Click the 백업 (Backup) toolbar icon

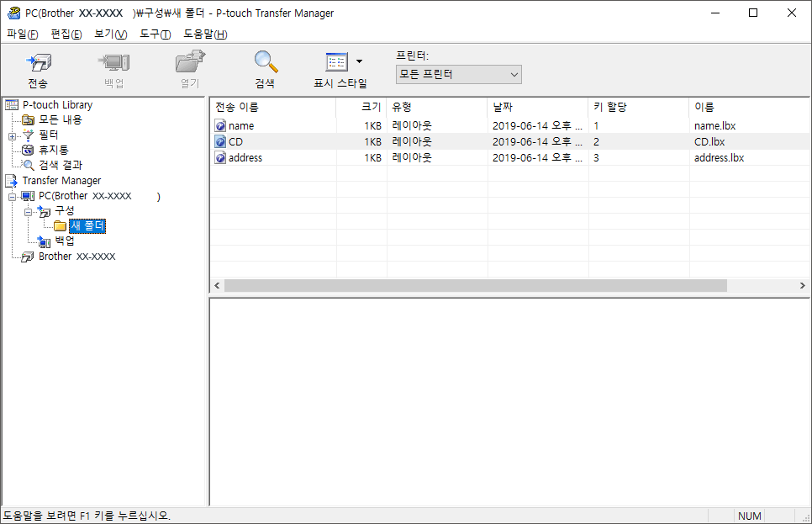(x=113, y=63)
